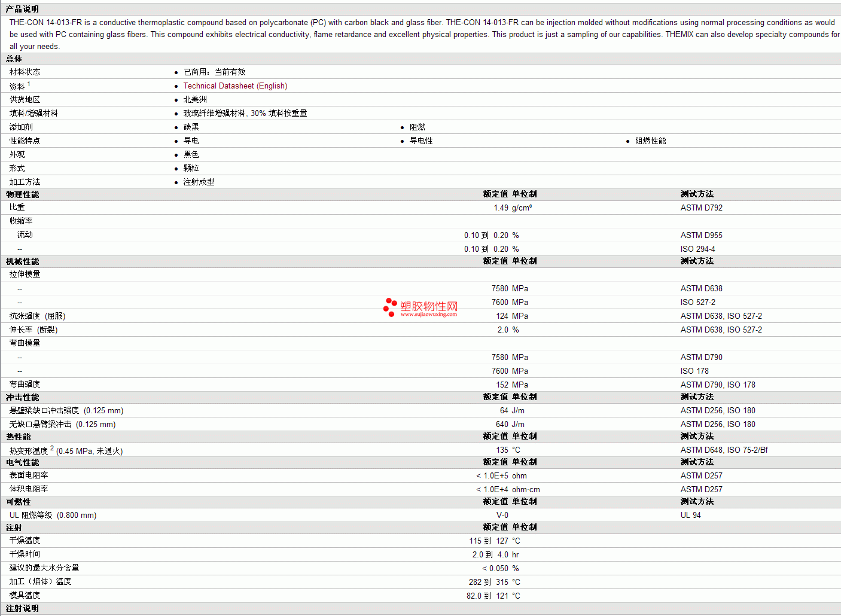Click the 填料/增强材料 row label
The image size is (841, 616).
(33, 113)
